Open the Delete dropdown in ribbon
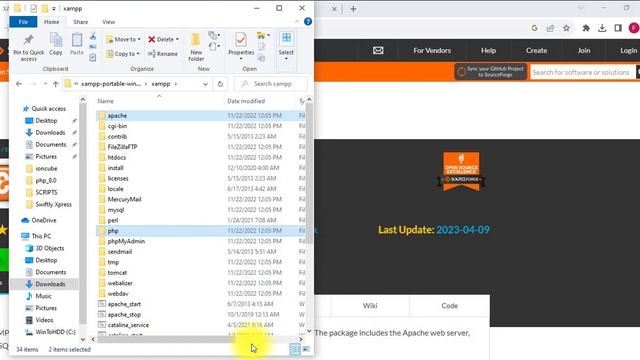The height and width of the screenshot is (360, 640). click(x=163, y=39)
